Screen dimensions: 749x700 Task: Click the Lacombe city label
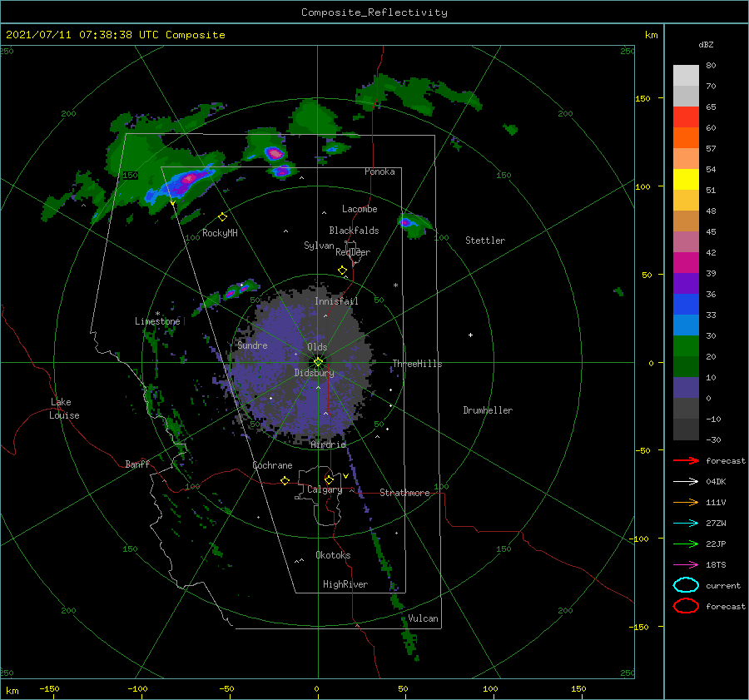(360, 209)
